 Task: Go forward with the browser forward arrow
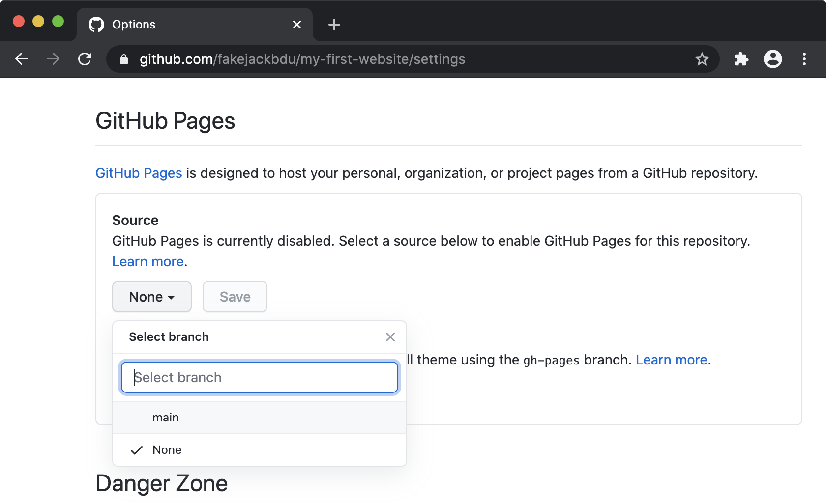53,59
